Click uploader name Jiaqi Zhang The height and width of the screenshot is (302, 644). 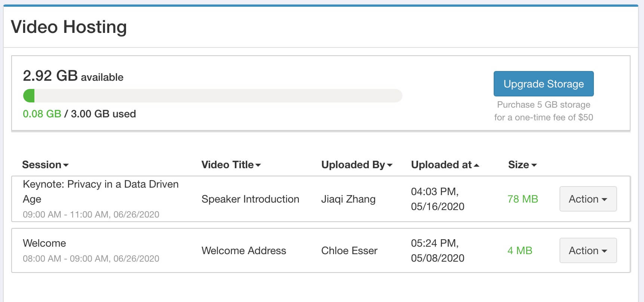coord(348,199)
